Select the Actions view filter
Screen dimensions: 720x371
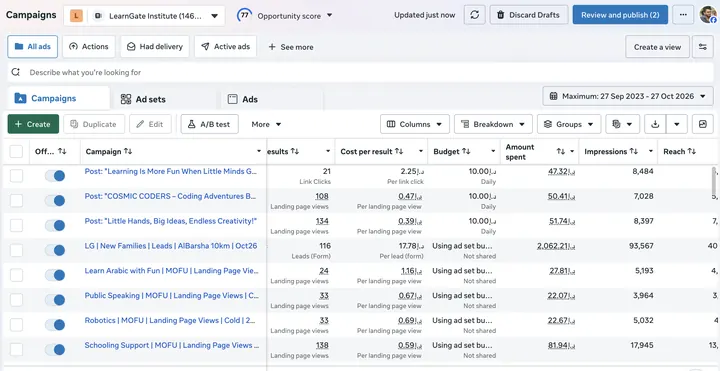click(x=89, y=47)
